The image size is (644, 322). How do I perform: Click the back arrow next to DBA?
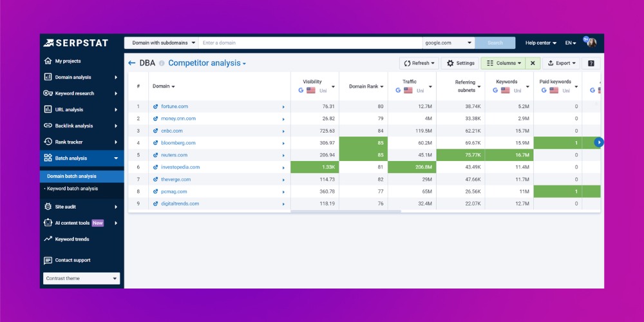point(132,63)
